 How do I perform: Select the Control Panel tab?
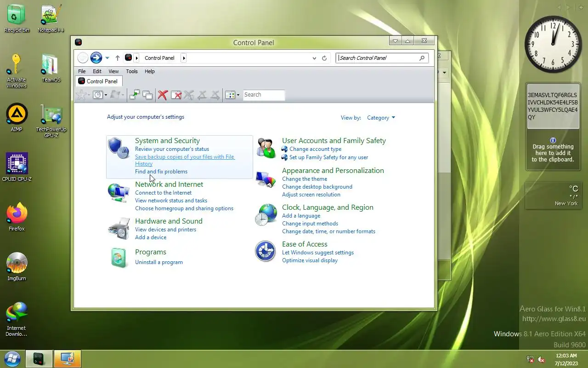[x=98, y=81]
